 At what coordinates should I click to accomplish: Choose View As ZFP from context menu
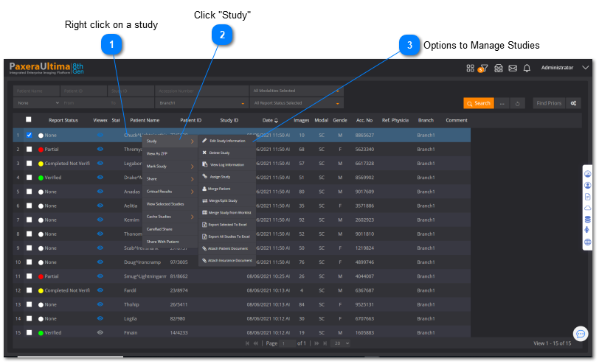(x=170, y=154)
